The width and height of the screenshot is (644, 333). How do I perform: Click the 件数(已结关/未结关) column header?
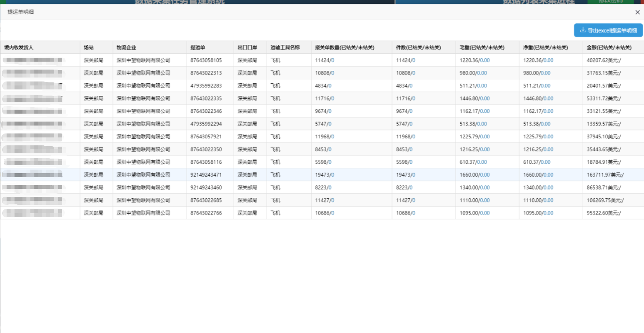coord(419,48)
